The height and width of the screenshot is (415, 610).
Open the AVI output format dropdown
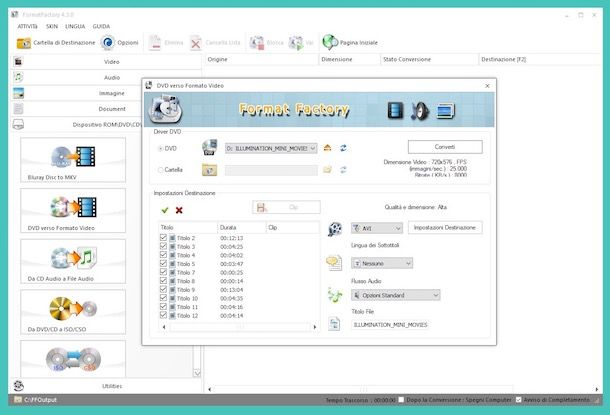pos(377,228)
